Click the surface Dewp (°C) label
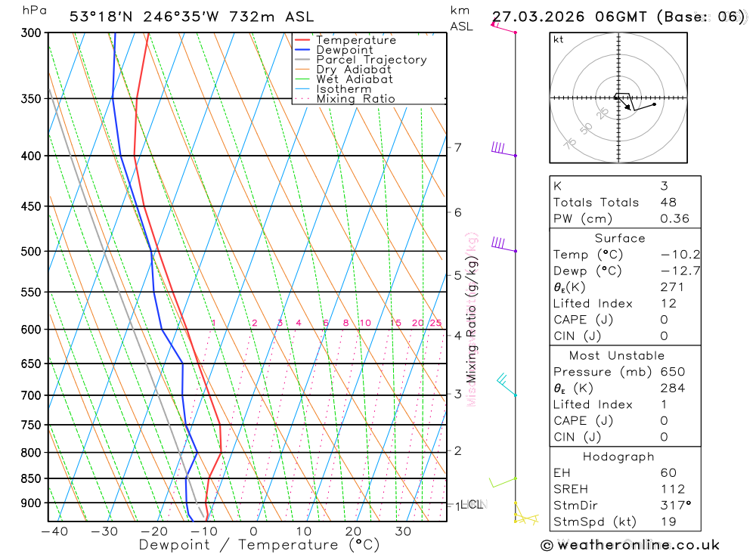The image size is (756, 554). tap(587, 271)
